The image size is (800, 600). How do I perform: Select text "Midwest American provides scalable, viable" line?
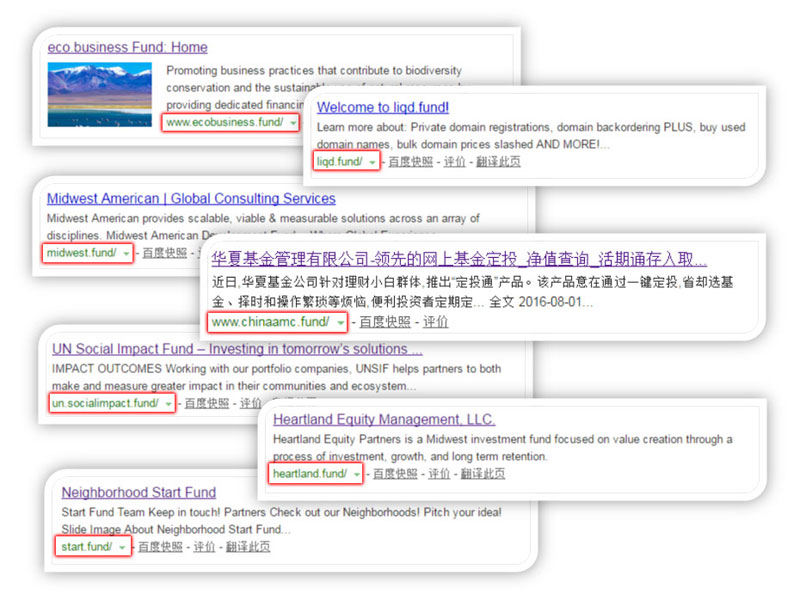[x=263, y=218]
